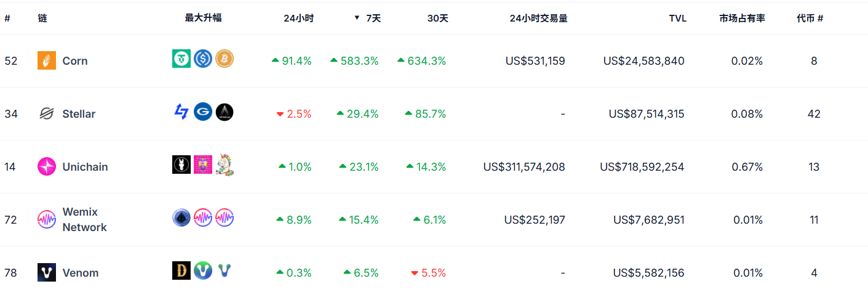Open the Venom chain name link

point(81,273)
